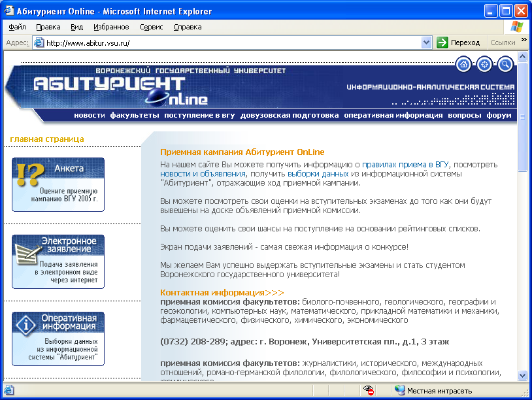Open the новости и объявления link

203,174
